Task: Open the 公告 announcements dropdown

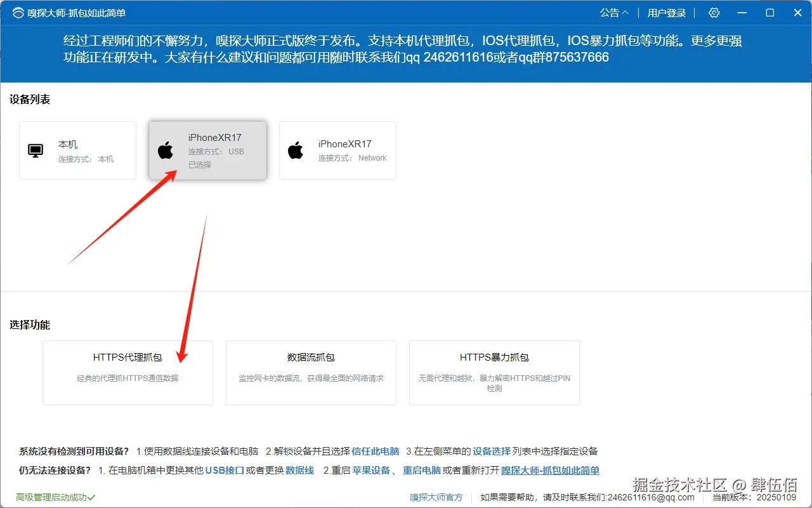Action: tap(614, 13)
